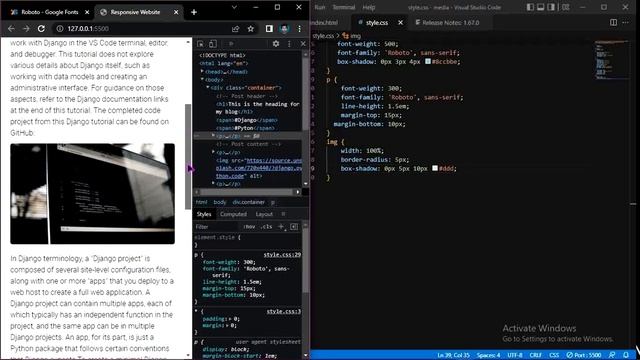Screen dimensions: 640x360
Task: Open a new Chrome tab
Action: click(194, 12)
